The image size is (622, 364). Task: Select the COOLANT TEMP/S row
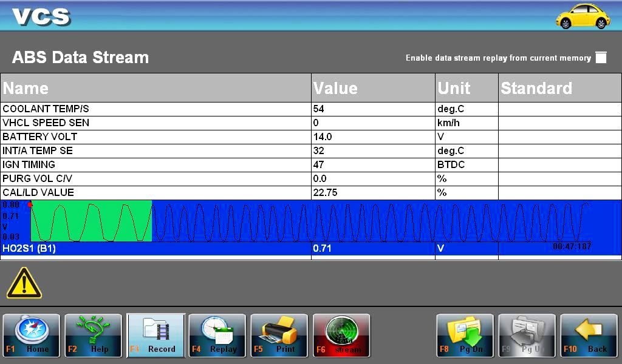tap(311, 109)
